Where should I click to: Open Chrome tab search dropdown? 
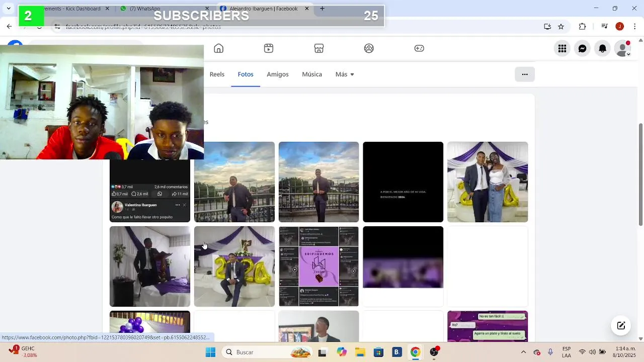click(x=9, y=9)
